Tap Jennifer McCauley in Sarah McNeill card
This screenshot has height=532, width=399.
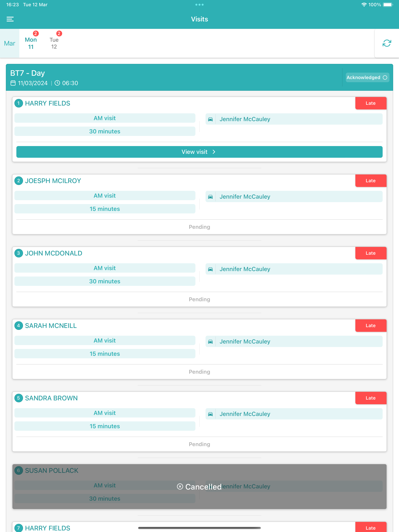click(x=245, y=341)
